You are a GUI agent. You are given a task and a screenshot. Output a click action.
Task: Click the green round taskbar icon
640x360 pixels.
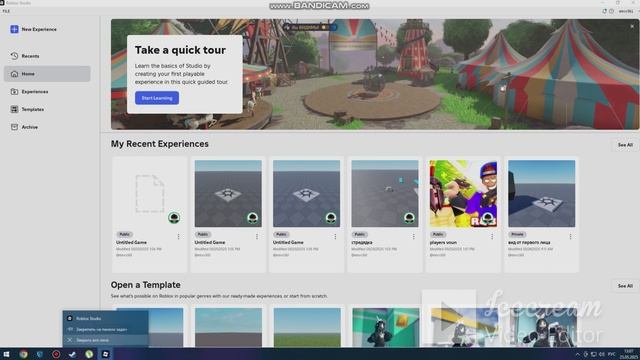pos(89,354)
